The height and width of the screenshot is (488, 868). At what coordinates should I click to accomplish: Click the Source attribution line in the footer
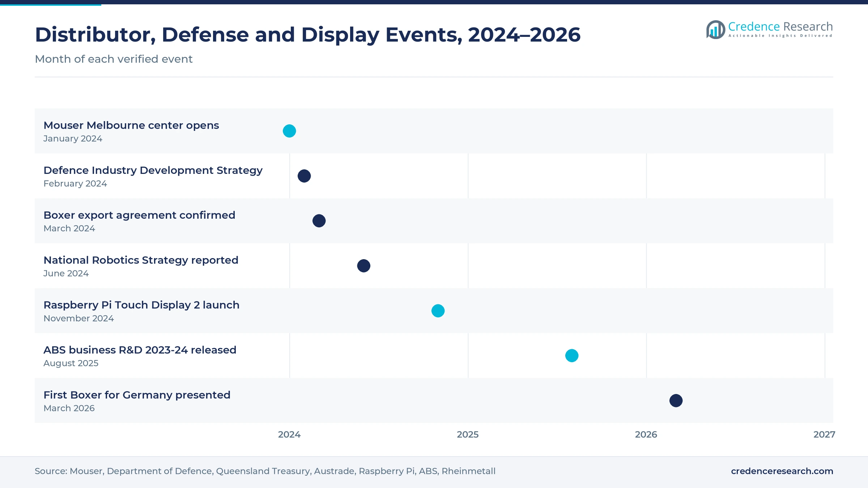265,471
